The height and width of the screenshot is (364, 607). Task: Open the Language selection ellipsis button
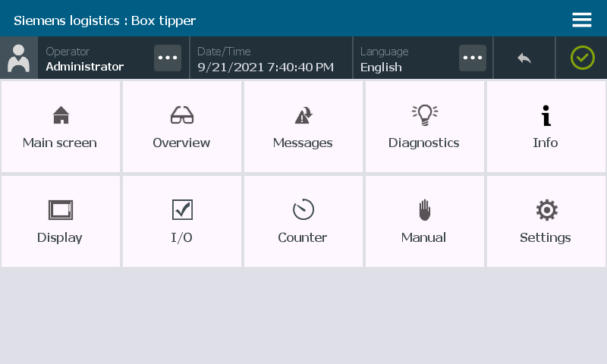pyautogui.click(x=473, y=58)
